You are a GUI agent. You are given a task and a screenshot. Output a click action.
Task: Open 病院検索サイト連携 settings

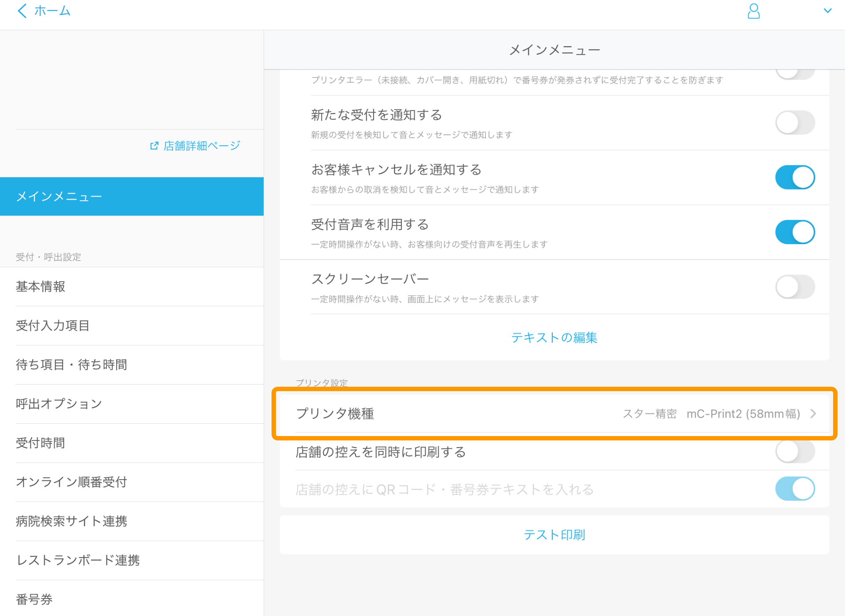[x=132, y=521]
